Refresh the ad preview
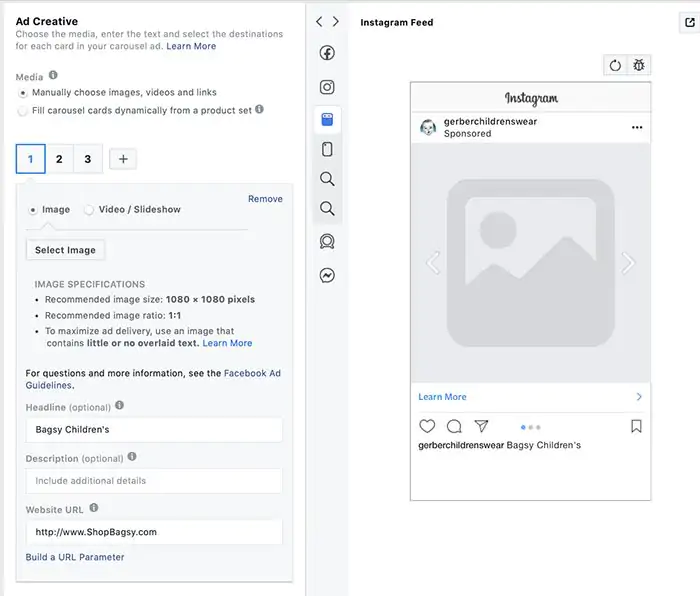Viewport: 700px width, 596px height. pos(615,65)
